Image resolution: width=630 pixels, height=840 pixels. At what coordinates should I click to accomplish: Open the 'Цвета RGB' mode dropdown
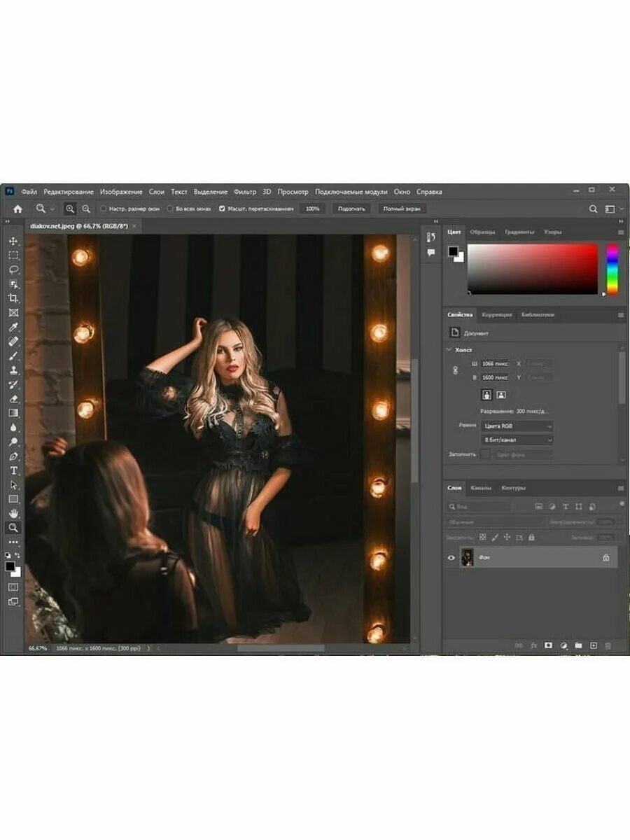click(x=517, y=426)
